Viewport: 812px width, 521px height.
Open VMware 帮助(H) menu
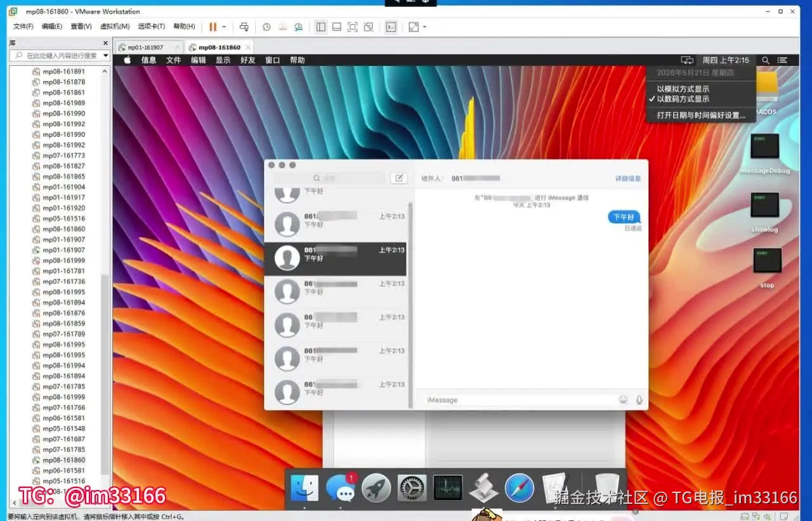[x=184, y=27]
